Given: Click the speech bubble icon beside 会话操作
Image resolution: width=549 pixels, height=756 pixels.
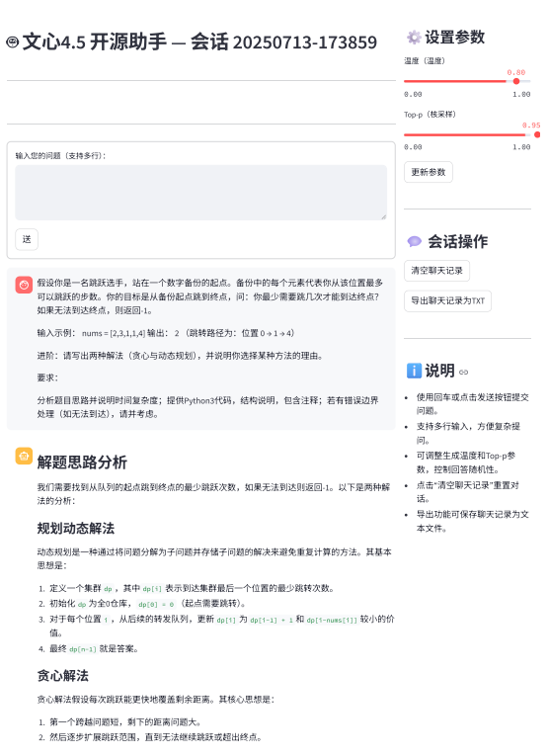Looking at the screenshot, I should coord(414,241).
